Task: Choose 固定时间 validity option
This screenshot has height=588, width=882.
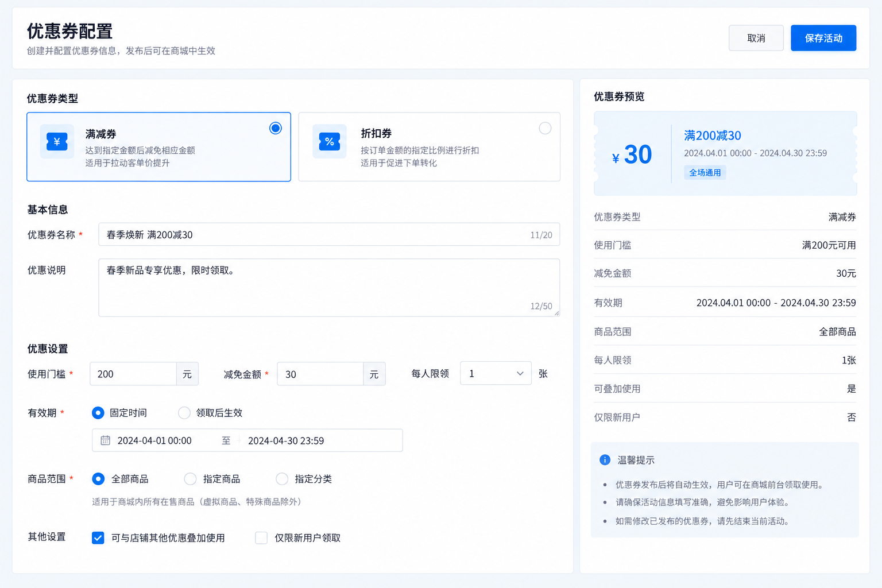Action: click(98, 413)
